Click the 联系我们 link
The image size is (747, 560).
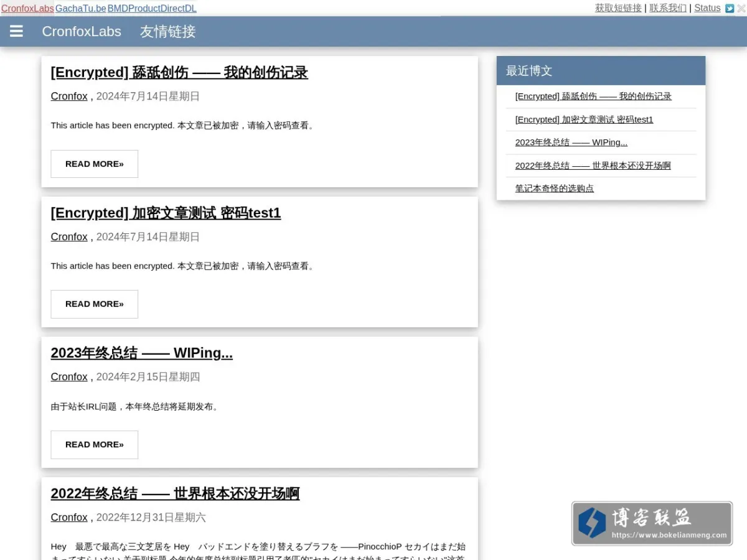[x=668, y=8]
